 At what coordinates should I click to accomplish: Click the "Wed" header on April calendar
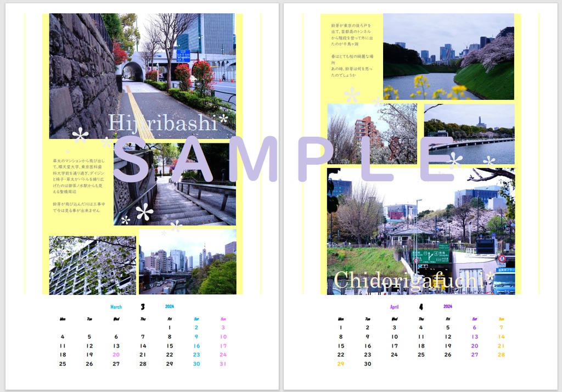(x=394, y=319)
